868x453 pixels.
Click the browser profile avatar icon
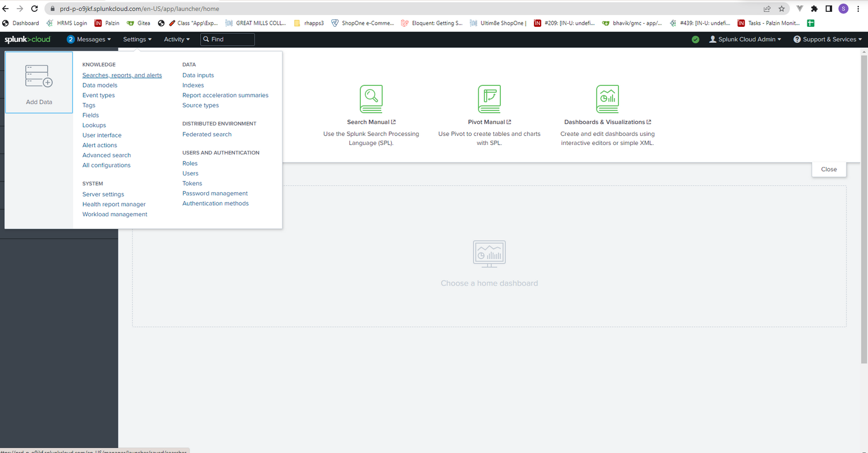(x=843, y=9)
